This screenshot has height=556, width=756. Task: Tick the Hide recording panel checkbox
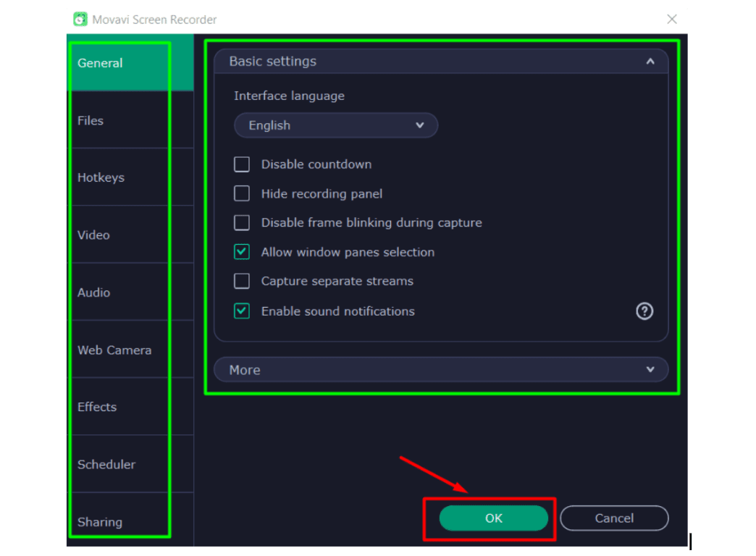click(x=242, y=193)
